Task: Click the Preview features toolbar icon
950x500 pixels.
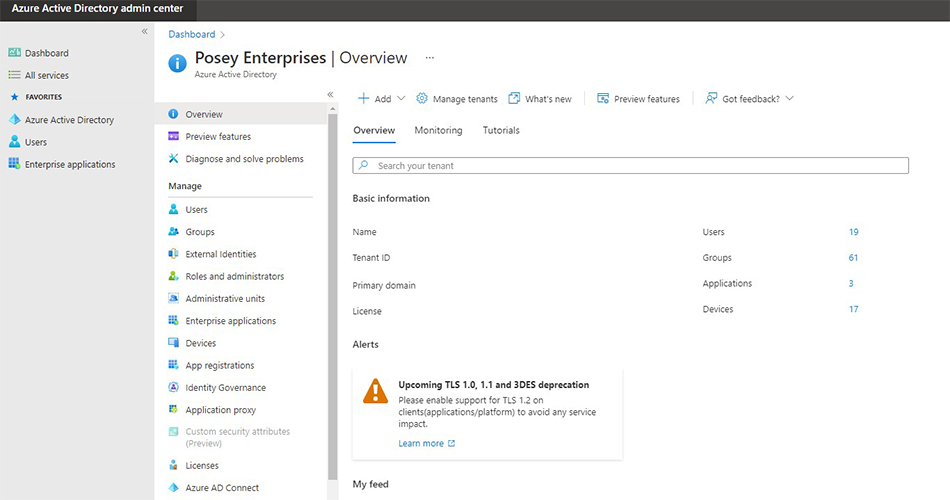Action: pyautogui.click(x=603, y=98)
